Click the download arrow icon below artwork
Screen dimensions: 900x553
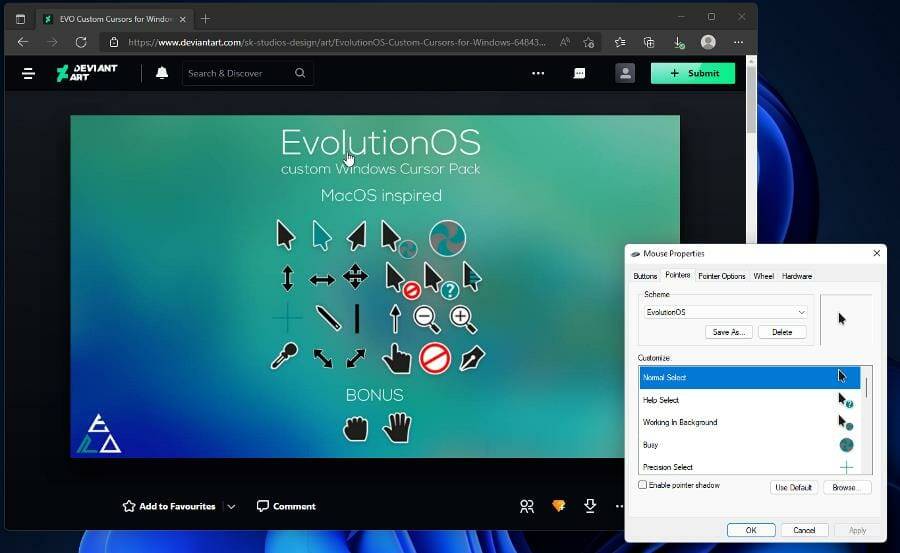[x=590, y=506]
